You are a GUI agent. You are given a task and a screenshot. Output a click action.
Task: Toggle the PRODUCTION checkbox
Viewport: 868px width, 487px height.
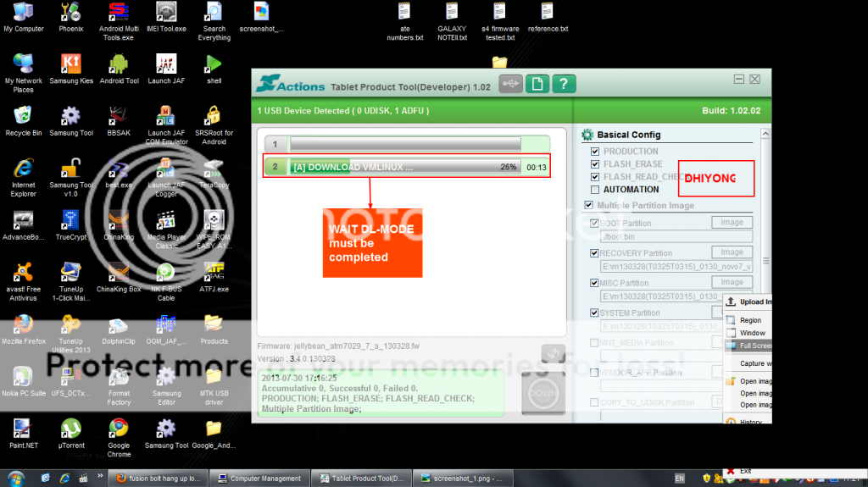[x=595, y=151]
